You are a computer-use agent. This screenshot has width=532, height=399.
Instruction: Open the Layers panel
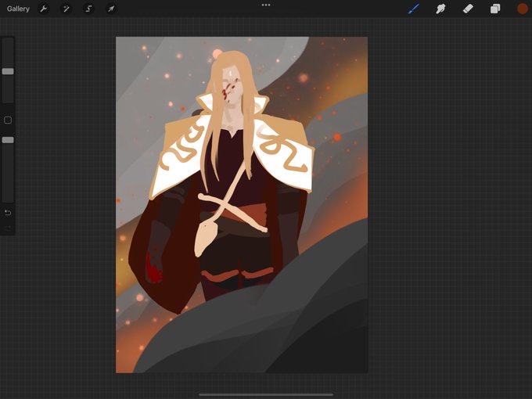click(x=495, y=9)
